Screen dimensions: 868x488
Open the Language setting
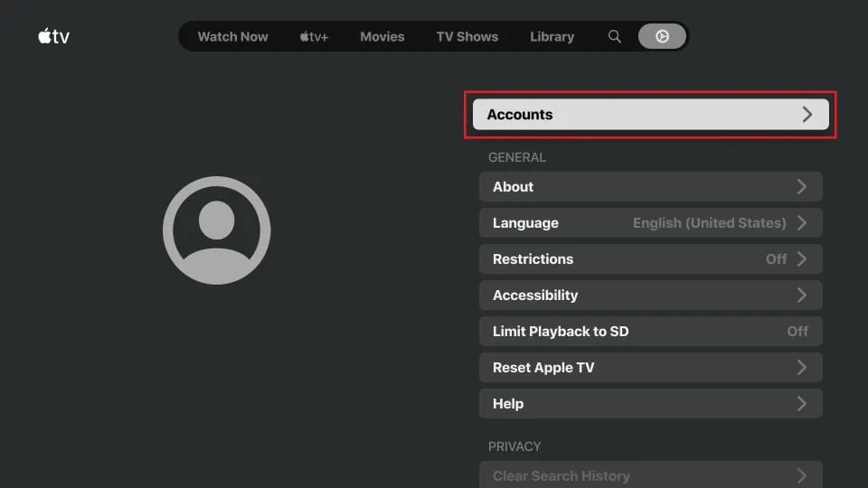650,223
